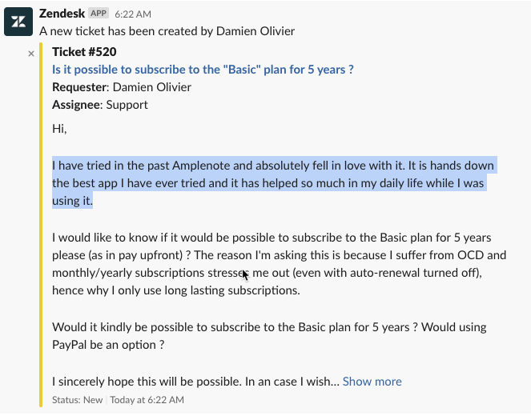Click the Today at 6:22 AM footer timestamp

[147, 400]
